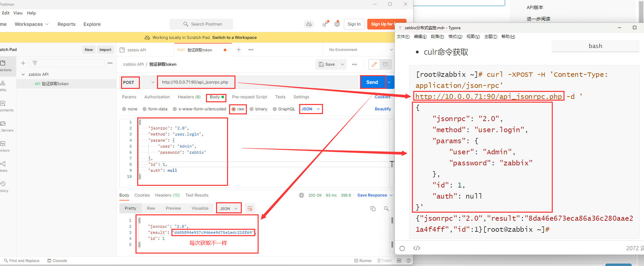
Task: Open No Environment dropdown
Action: click(x=361, y=50)
